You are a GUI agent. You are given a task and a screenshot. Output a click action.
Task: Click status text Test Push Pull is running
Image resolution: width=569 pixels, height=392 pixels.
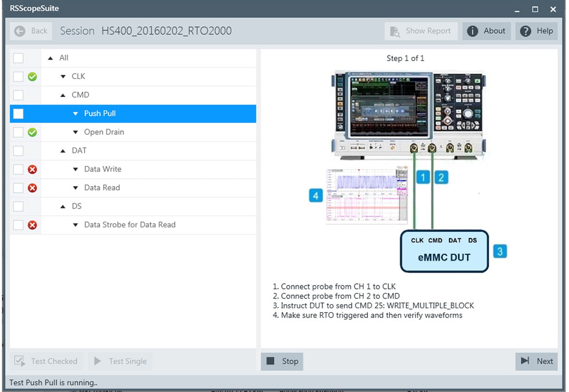click(53, 382)
